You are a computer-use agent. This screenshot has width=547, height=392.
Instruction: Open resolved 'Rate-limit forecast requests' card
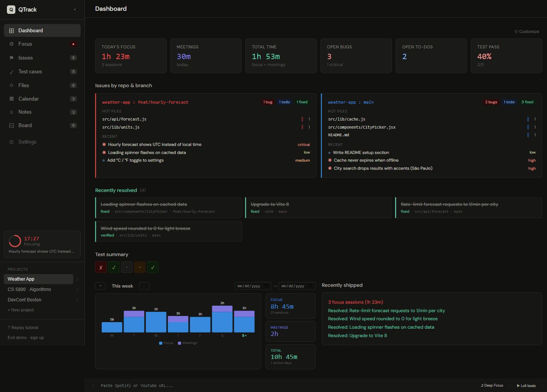(468, 208)
